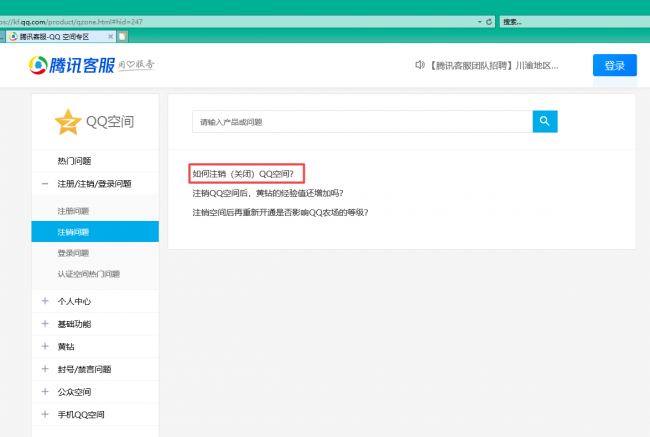Open 如何注销（关闭）QQ空间 question

(243, 174)
